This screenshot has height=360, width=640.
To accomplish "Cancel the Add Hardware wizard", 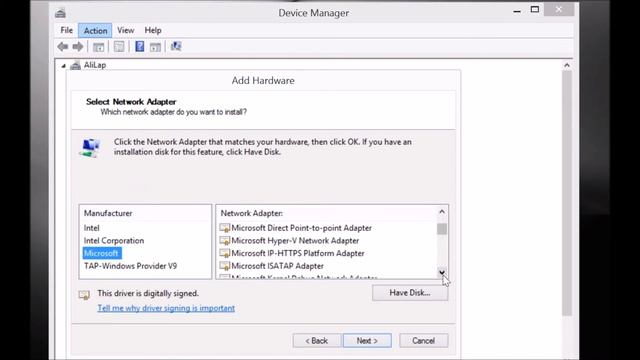I will (x=423, y=341).
